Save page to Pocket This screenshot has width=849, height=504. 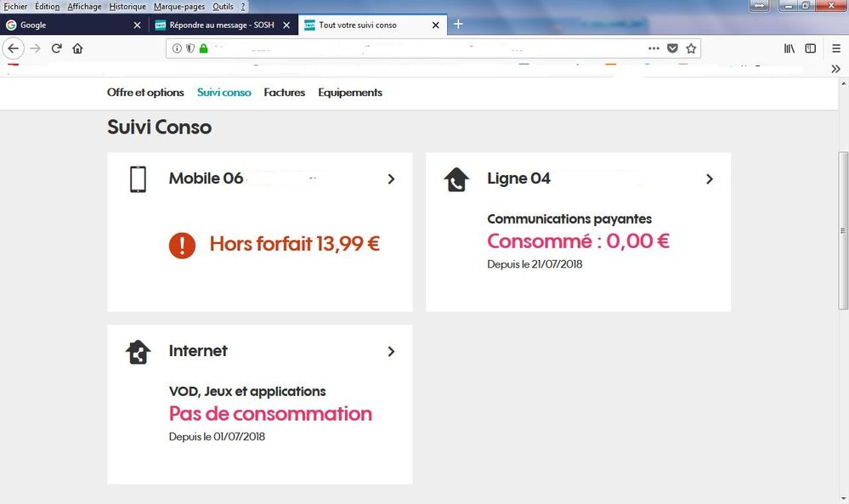tap(672, 48)
